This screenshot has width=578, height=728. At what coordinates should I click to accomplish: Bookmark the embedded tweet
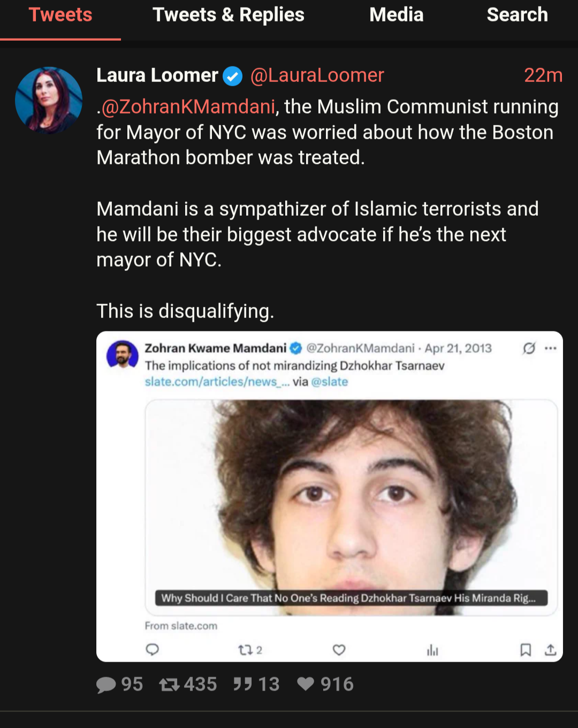pyautogui.click(x=526, y=650)
